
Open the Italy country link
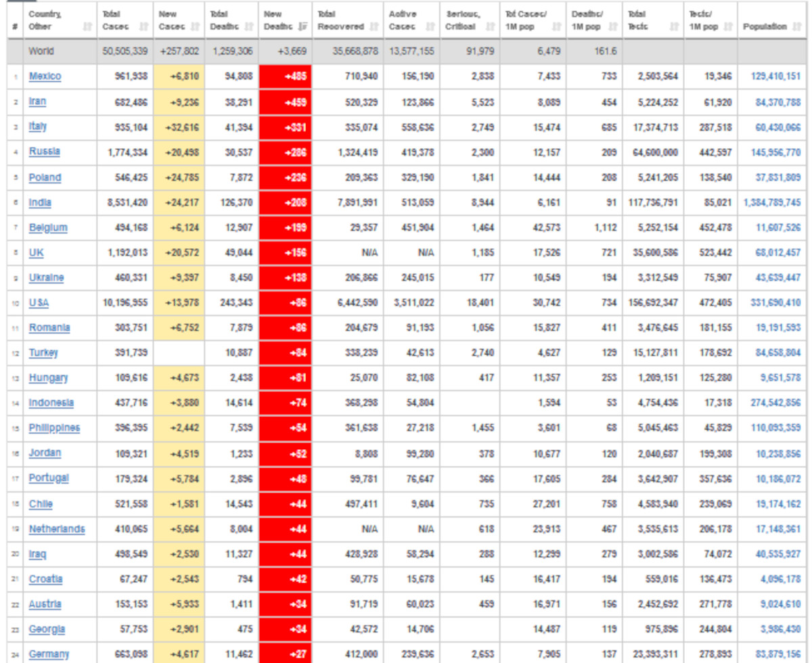[38, 127]
